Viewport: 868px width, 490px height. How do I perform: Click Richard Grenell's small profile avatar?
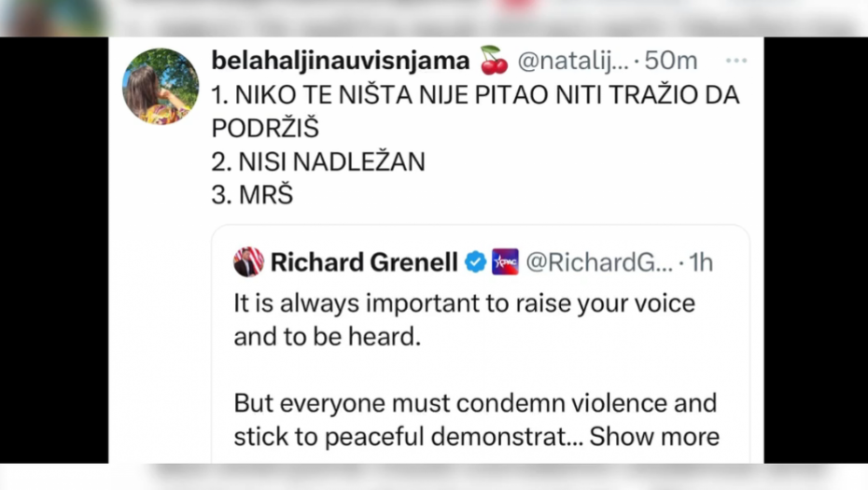tap(248, 262)
